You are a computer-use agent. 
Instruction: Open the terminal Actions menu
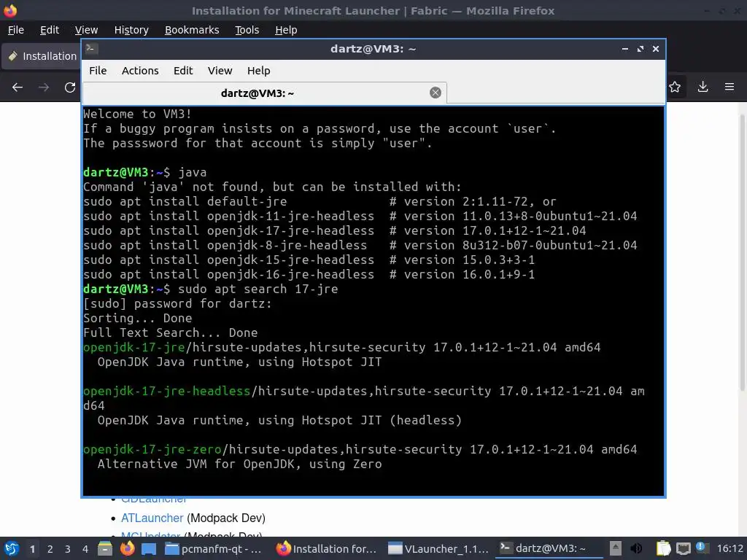pos(140,71)
